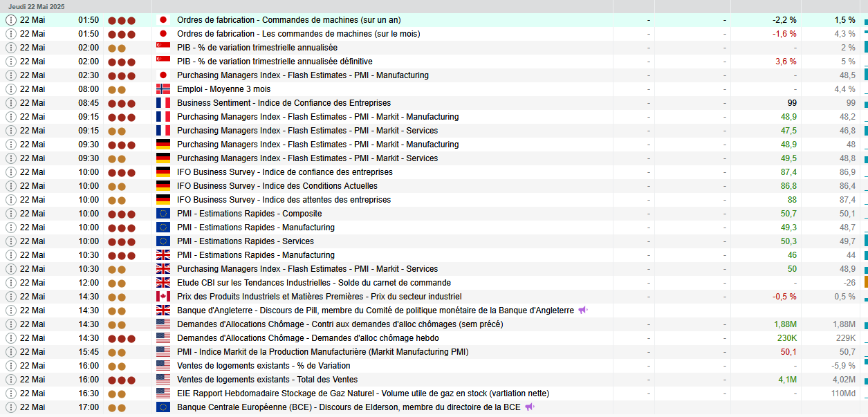This screenshot has height=417, width=868.
Task: Click the 4,1M value
Action: coord(787,380)
